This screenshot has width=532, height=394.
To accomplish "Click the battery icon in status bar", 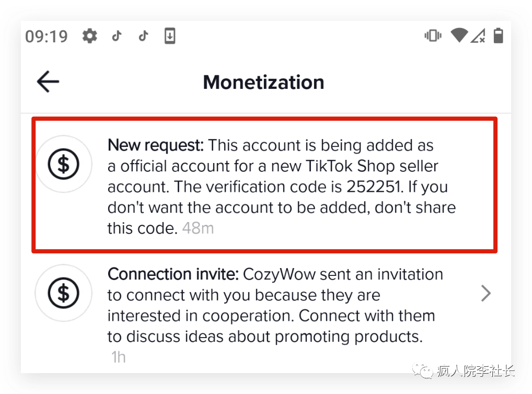I will coord(499,36).
